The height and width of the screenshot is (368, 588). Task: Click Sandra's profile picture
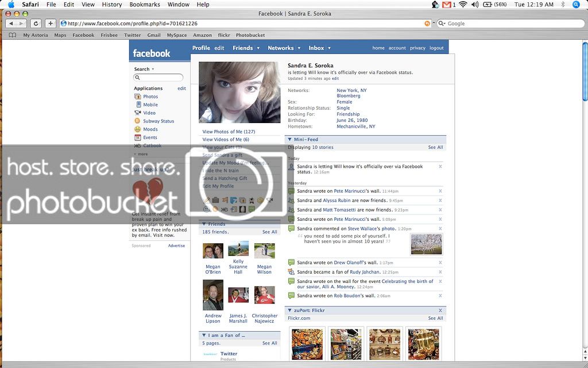click(239, 93)
